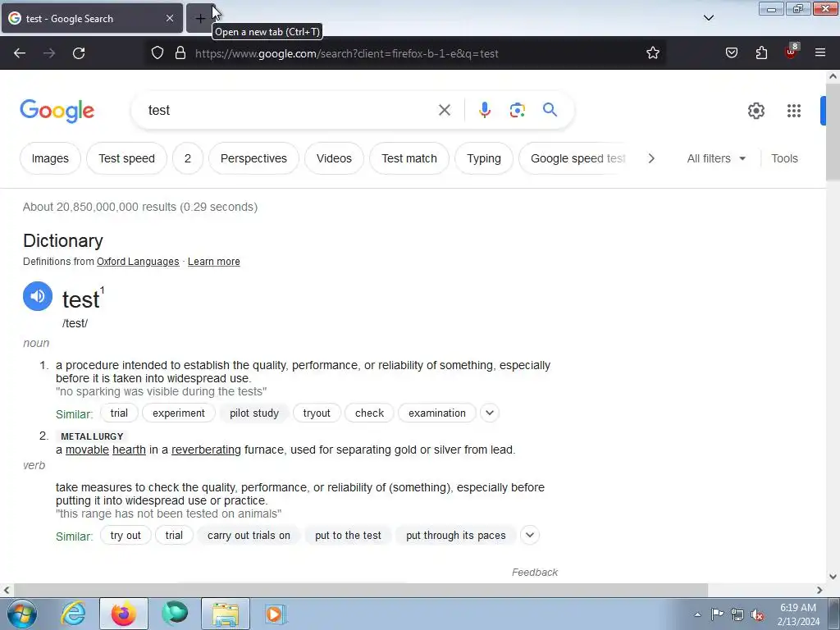
Task: Select synonym 'pilot study'
Action: [254, 413]
